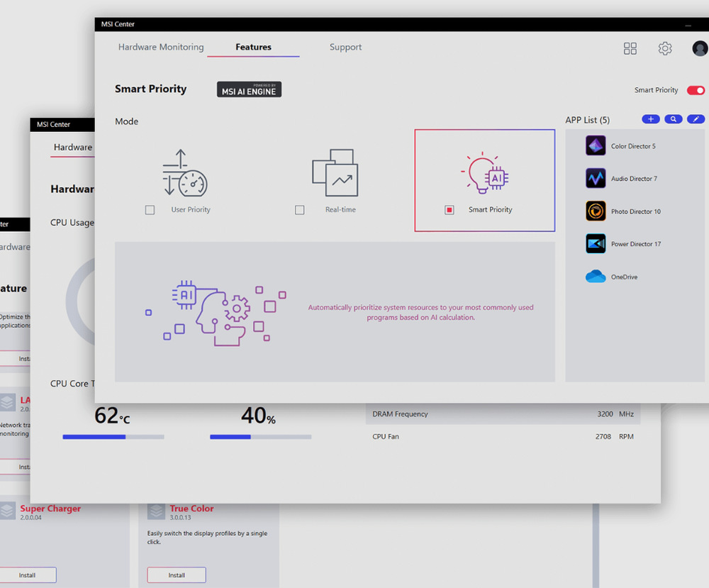
Task: Click the DRAM Frequency row
Action: (503, 414)
